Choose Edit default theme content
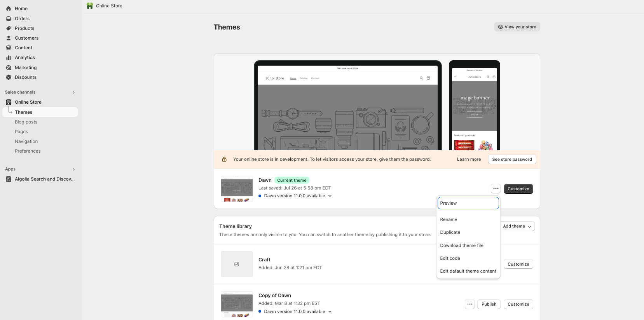 [468, 271]
